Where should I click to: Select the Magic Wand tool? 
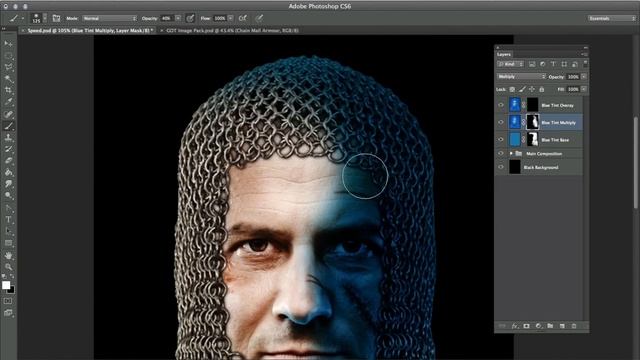8,79
